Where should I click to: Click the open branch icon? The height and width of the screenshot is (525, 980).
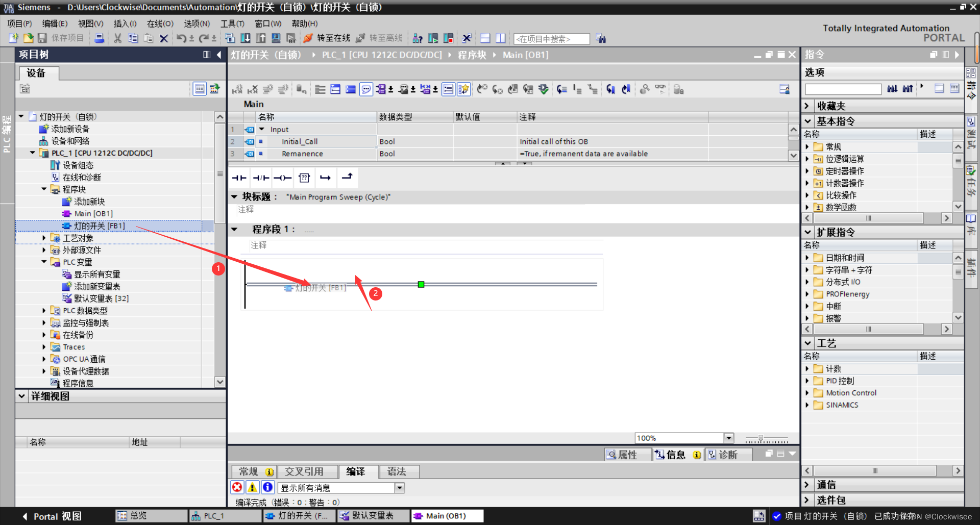(326, 178)
